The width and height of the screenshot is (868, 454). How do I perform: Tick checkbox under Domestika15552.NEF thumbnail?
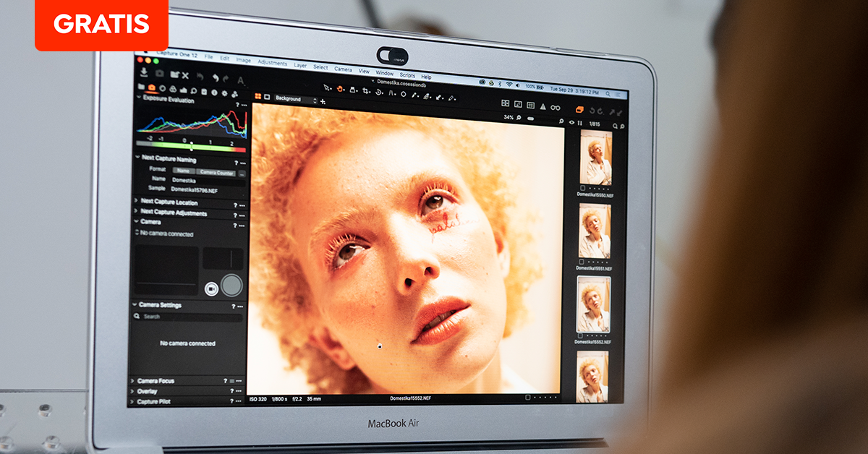click(580, 335)
